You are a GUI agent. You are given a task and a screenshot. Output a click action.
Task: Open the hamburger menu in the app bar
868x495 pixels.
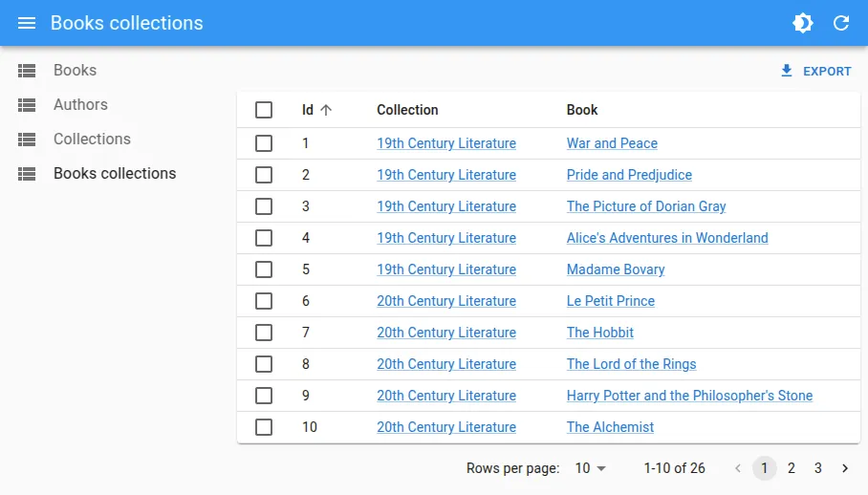27,23
